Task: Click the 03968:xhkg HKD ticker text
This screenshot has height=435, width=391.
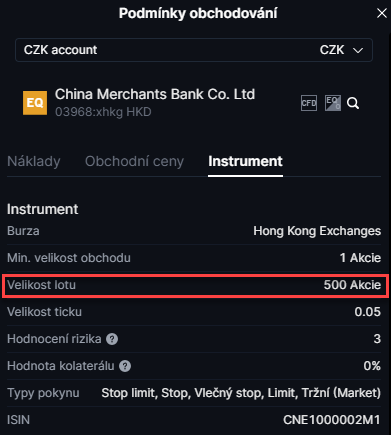Action: pos(103,112)
